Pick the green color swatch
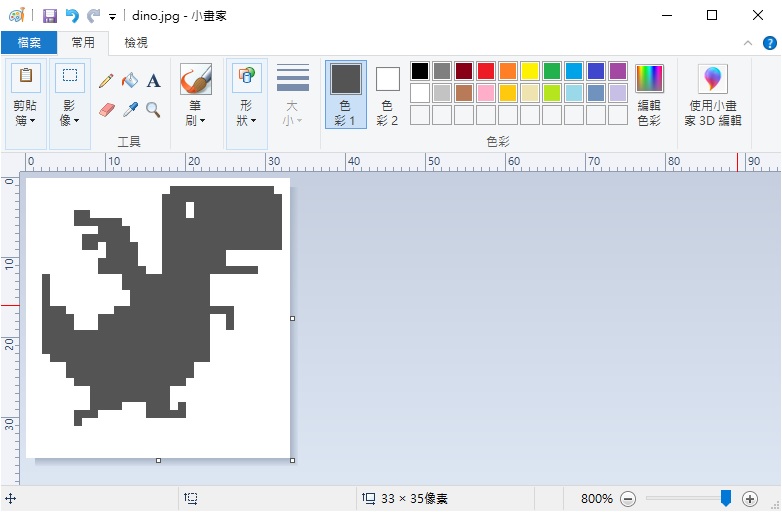Image resolution: width=782 pixels, height=512 pixels. [552, 71]
